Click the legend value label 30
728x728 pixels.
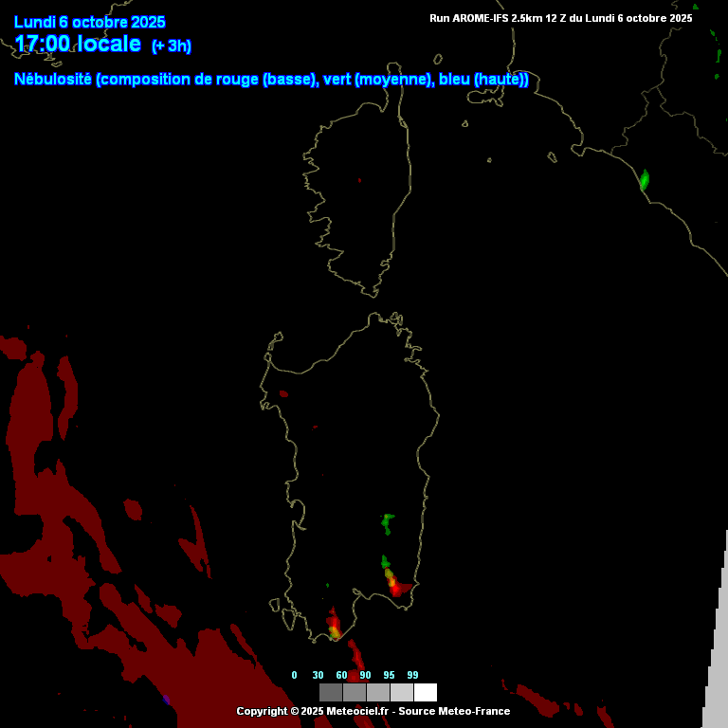coord(318,675)
